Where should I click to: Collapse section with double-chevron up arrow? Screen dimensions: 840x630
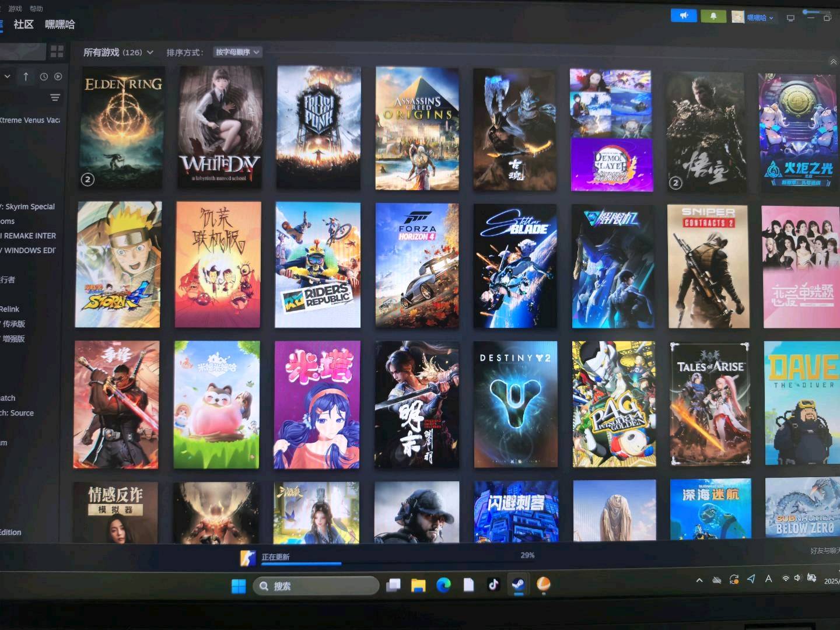click(x=833, y=62)
